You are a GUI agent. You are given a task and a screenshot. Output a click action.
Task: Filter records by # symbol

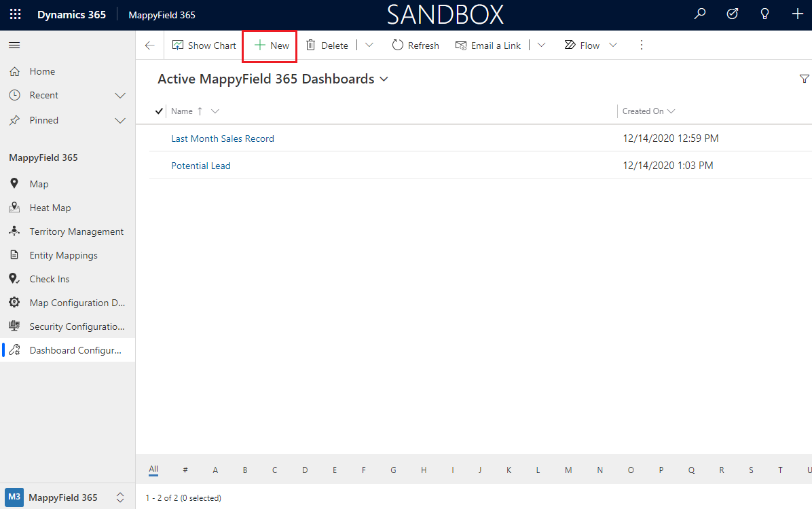tap(185, 470)
